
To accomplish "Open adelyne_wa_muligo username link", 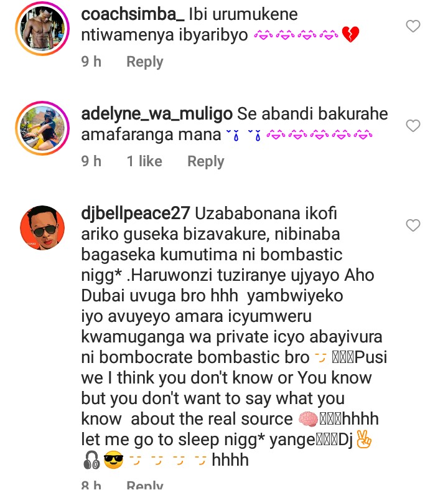I will click(x=157, y=114).
